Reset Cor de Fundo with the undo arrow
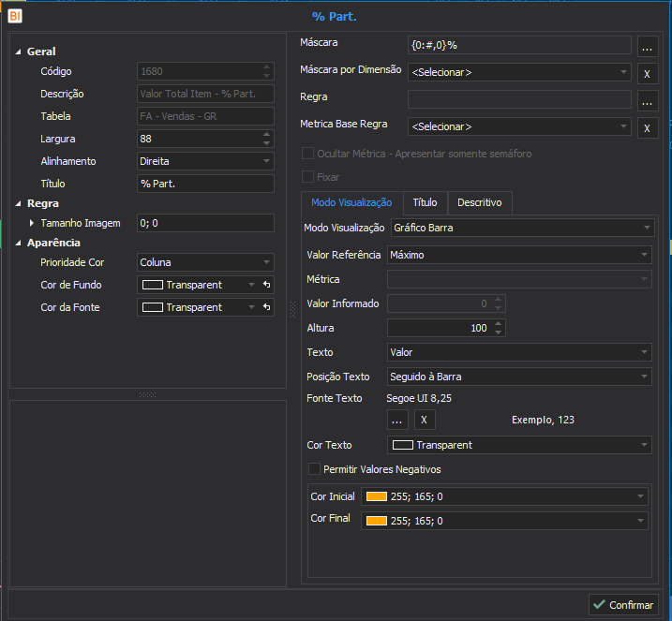Screen dimensions: 672x621 pos(266,285)
